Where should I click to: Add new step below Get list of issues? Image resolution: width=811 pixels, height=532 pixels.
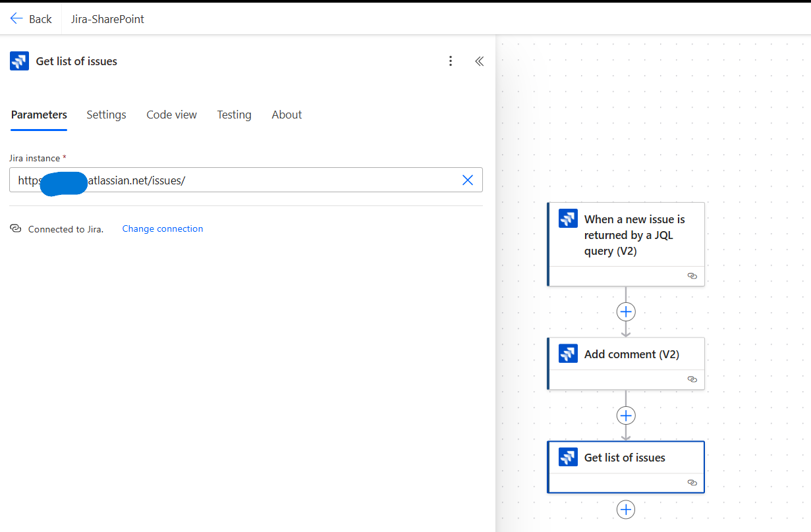coord(626,510)
